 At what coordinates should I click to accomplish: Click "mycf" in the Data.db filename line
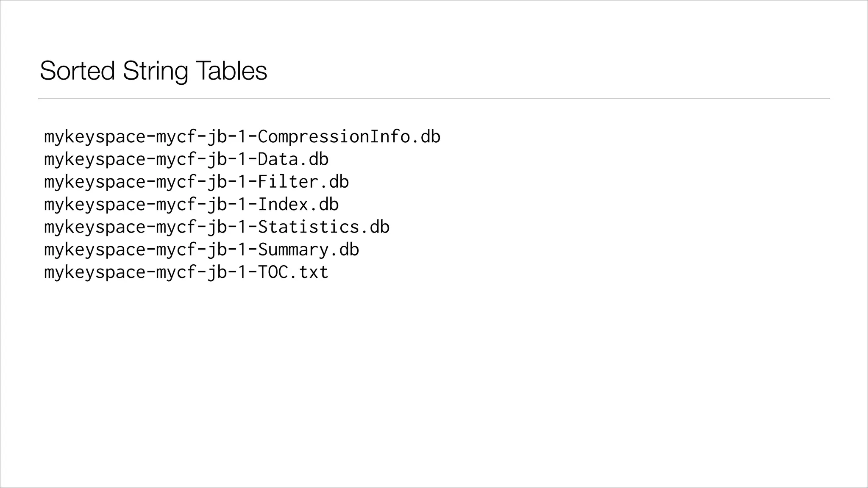176,159
